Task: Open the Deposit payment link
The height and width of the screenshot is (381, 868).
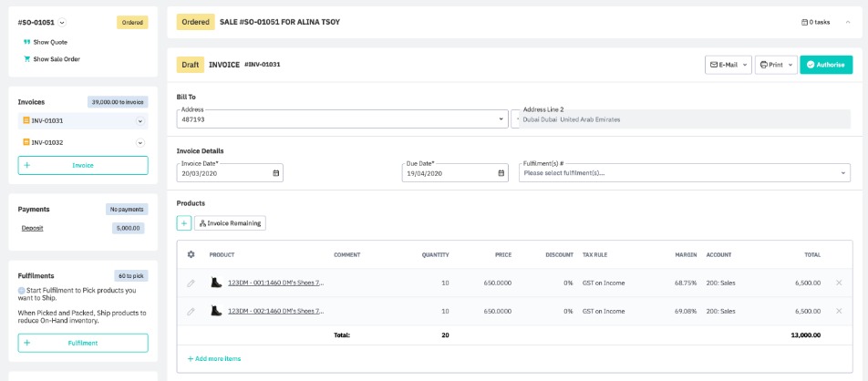Action: tap(33, 228)
